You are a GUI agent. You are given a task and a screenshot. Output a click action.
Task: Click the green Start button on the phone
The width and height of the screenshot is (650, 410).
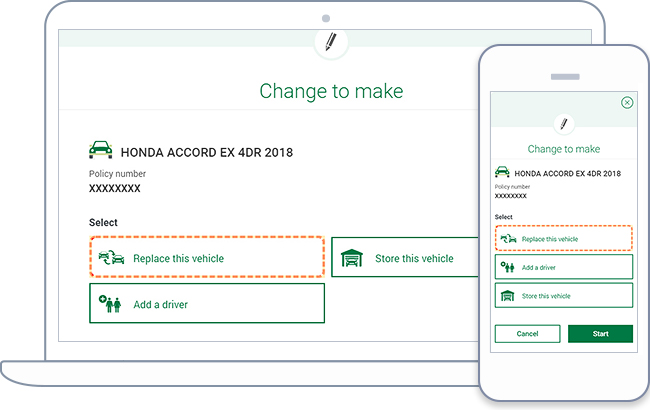tap(600, 334)
